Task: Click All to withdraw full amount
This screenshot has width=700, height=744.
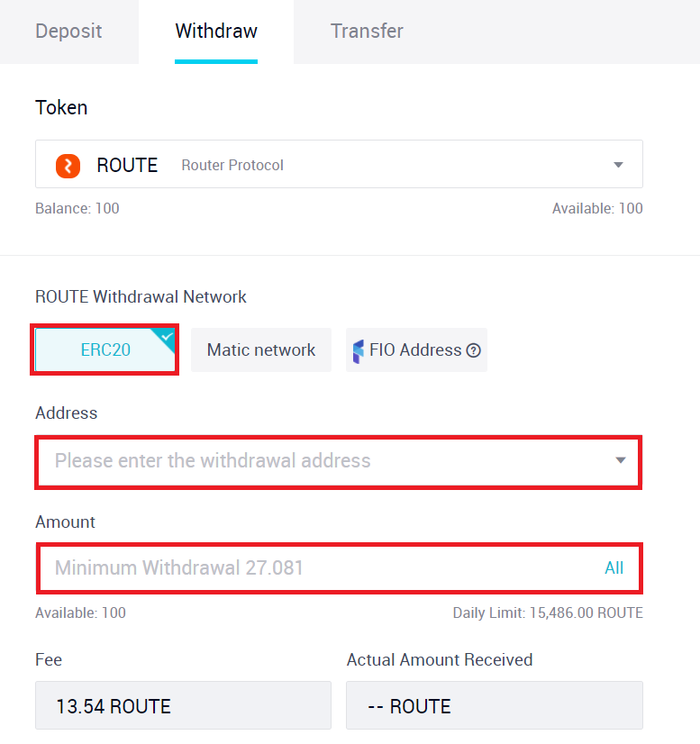Action: (x=614, y=568)
